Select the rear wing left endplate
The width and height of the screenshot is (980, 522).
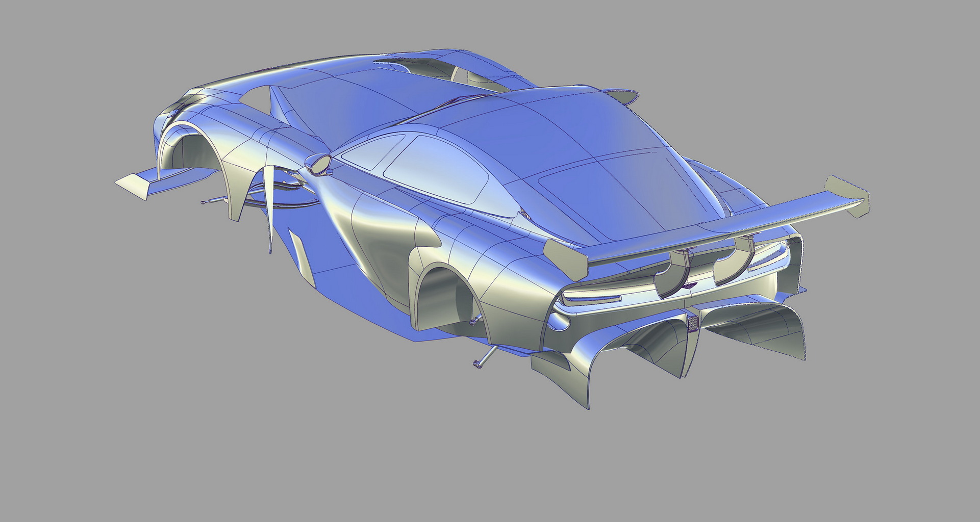562,257
